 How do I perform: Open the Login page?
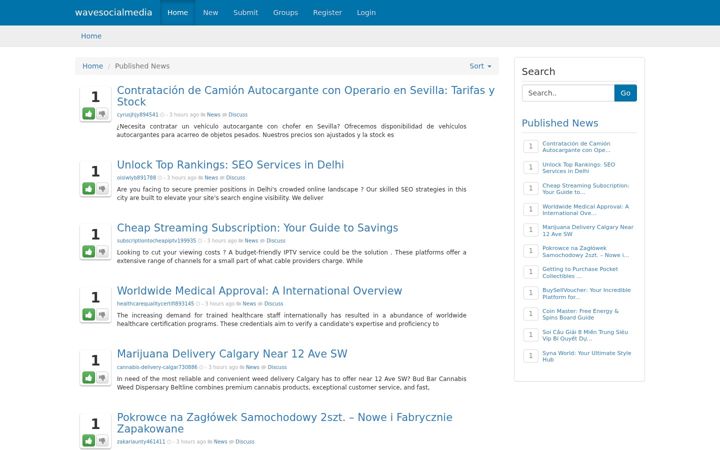pyautogui.click(x=366, y=12)
